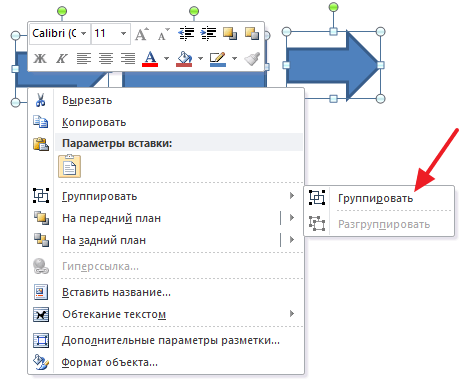Click Send Backward icon in mini toolbar
The width and height of the screenshot is (462, 382).
coord(252,34)
